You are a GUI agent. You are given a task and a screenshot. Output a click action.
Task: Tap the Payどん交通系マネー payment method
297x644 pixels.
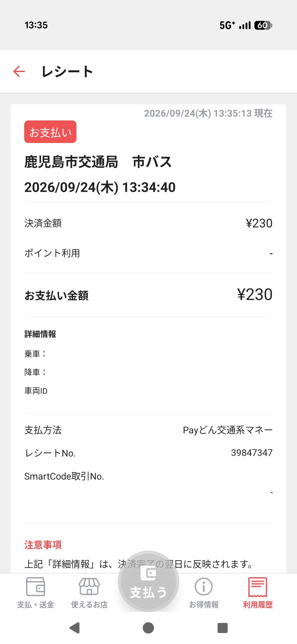[228, 430]
